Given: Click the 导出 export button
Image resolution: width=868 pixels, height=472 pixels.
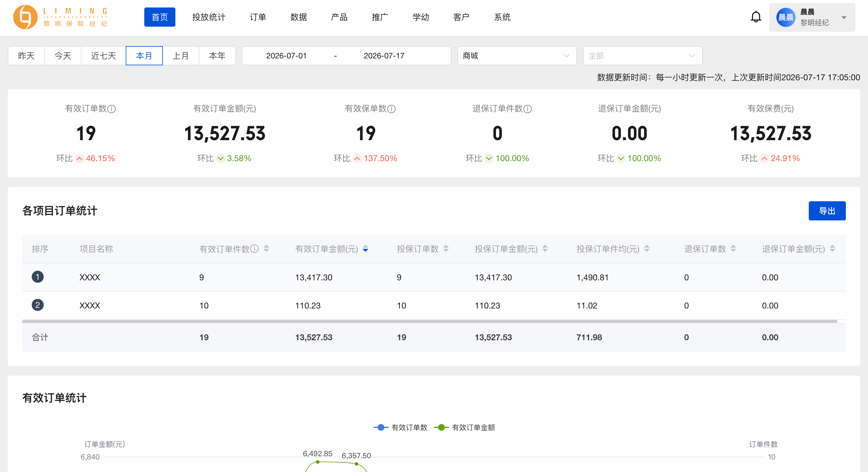Looking at the screenshot, I should tap(827, 211).
